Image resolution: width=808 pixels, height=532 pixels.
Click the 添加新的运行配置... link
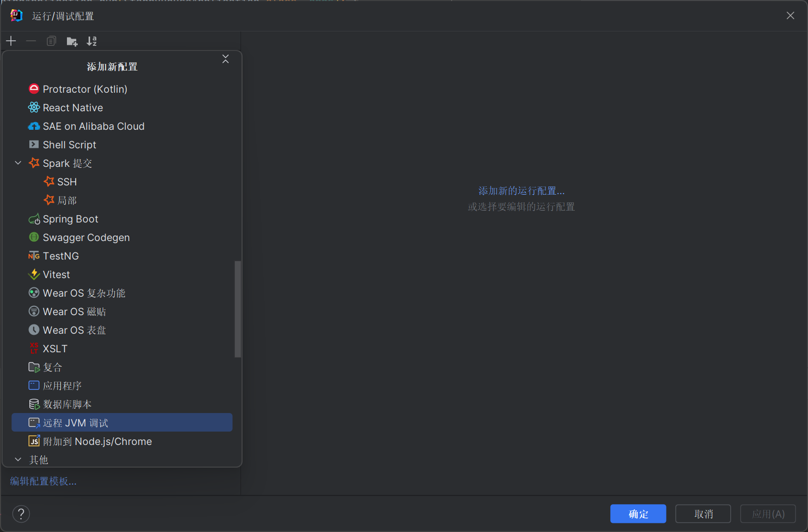[522, 191]
